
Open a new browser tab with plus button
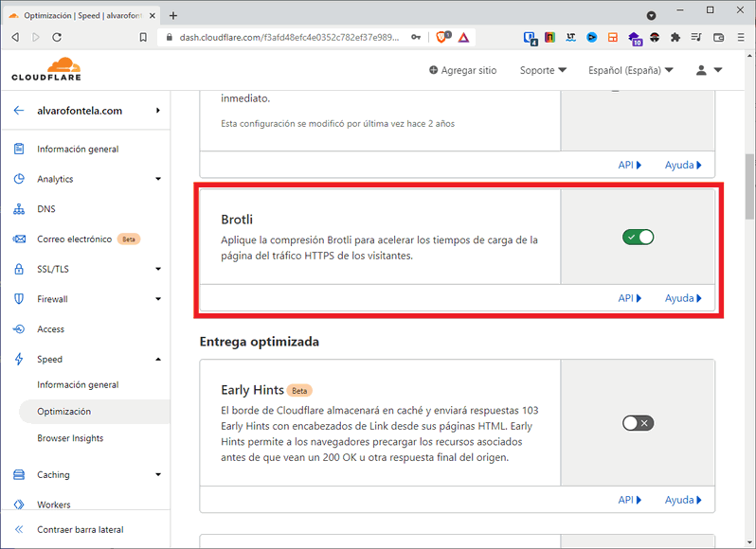click(x=173, y=16)
